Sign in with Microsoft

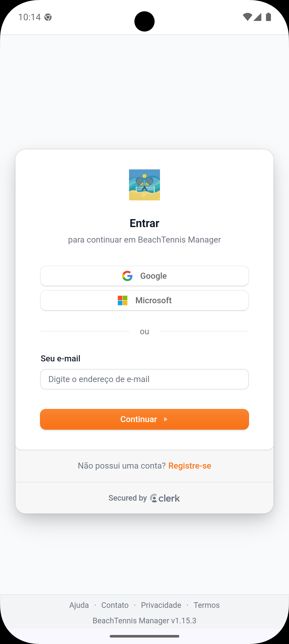(144, 300)
